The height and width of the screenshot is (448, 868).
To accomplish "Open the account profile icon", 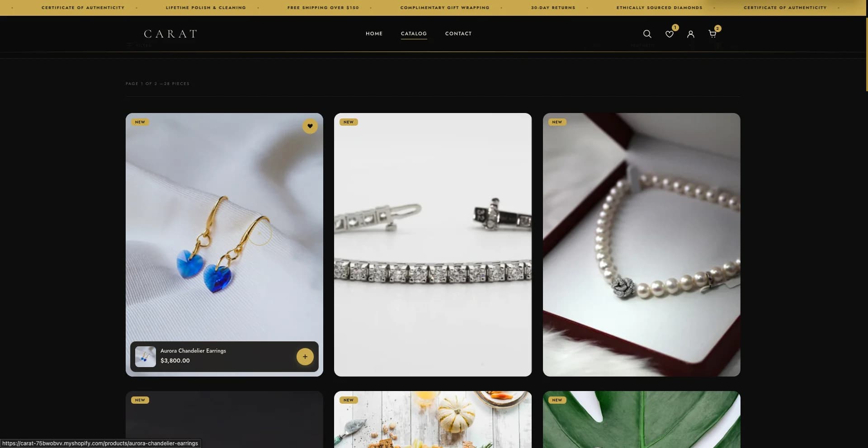I will [691, 34].
